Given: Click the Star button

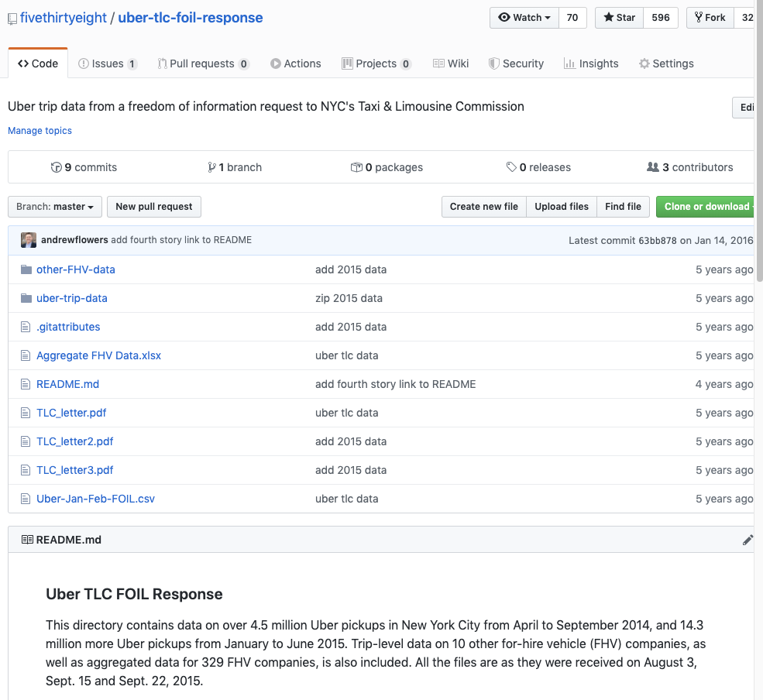Looking at the screenshot, I should pos(620,18).
